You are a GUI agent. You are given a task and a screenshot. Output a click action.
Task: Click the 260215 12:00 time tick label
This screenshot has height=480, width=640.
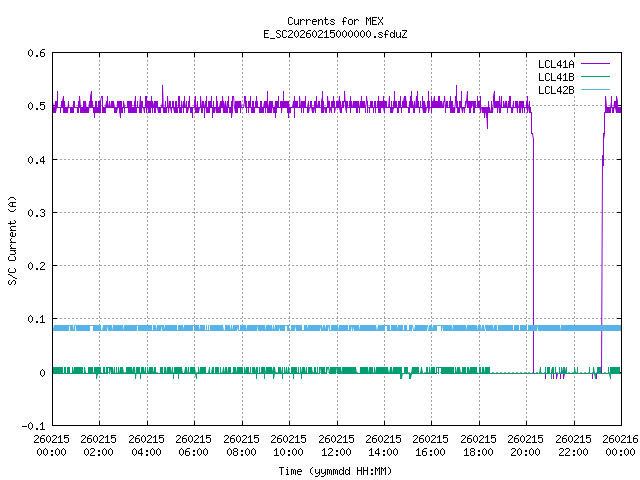[x=336, y=445]
